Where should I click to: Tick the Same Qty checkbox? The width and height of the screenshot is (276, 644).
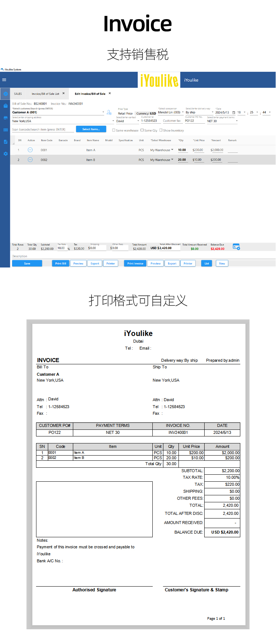click(x=142, y=130)
